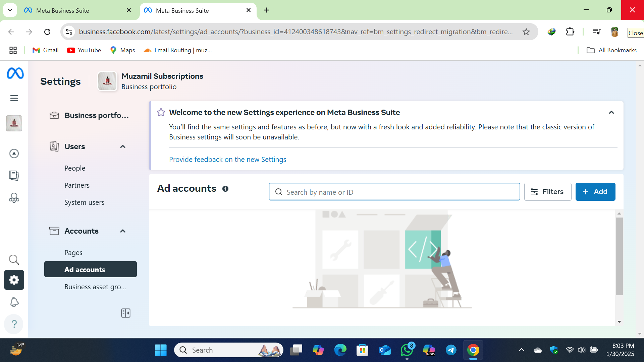Open the Filters button

click(x=548, y=192)
